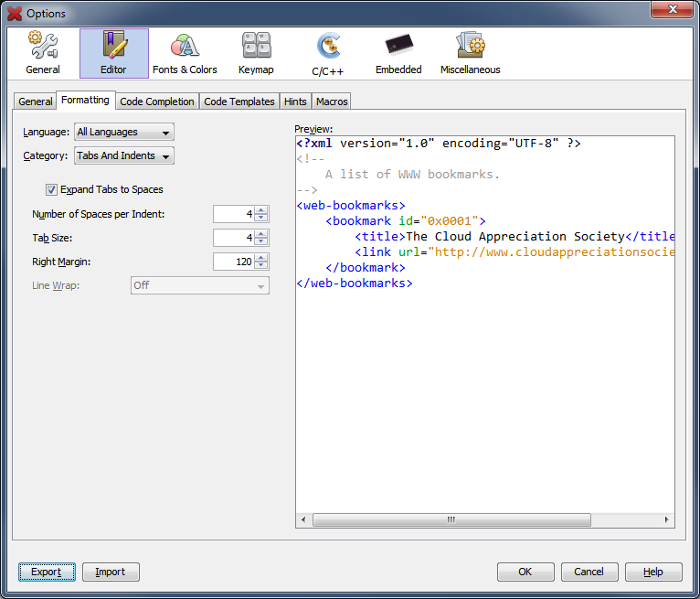The width and height of the screenshot is (700, 599).
Task: Decrease the Tab Size value
Action: coord(261,241)
